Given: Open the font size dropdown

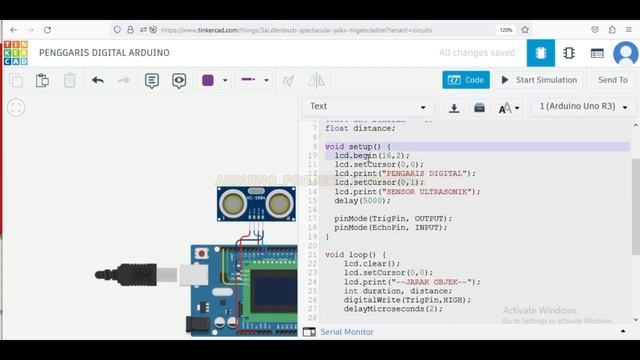Looking at the screenshot, I should tap(509, 108).
